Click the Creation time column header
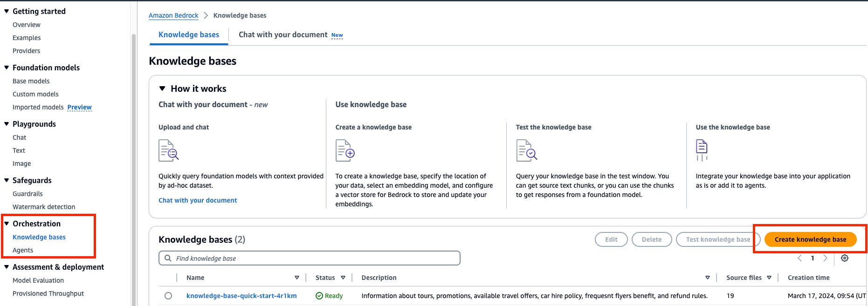This screenshot has width=868, height=306. (x=809, y=278)
